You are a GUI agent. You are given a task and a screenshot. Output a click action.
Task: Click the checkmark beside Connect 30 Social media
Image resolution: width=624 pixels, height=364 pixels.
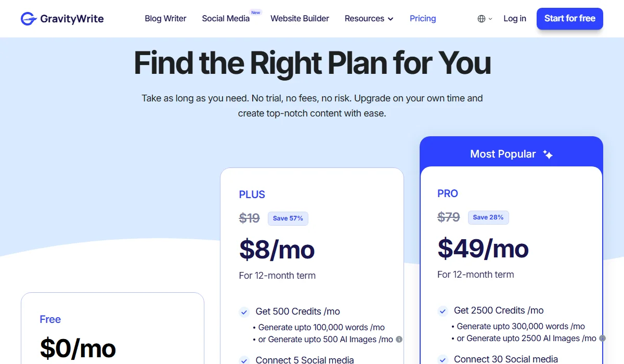coord(443,359)
